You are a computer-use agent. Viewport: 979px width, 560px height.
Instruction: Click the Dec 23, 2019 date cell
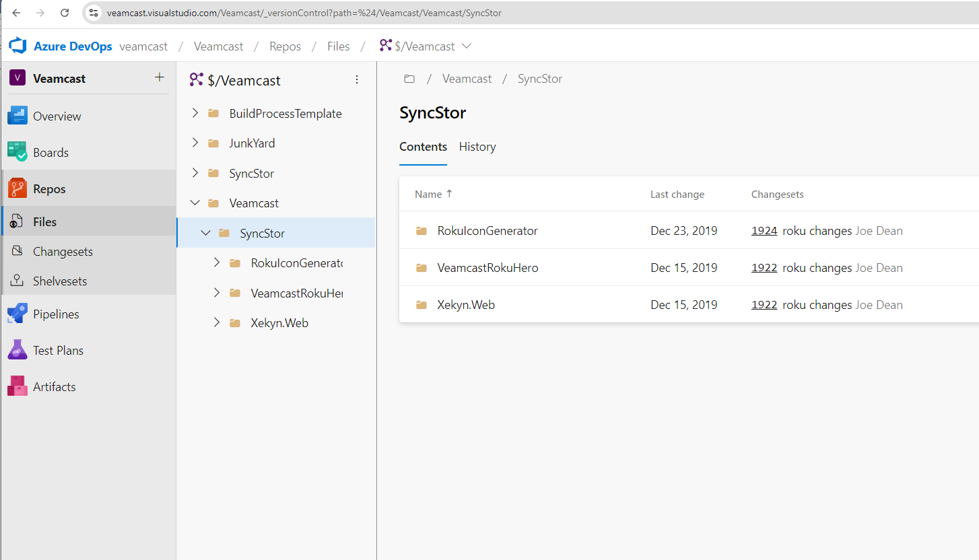684,231
